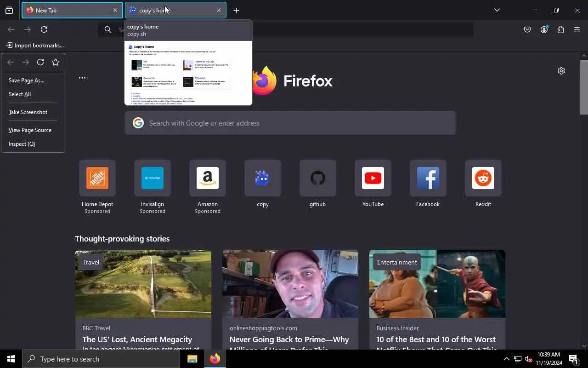Show hidden system tray icons
This screenshot has width=588, height=368.
[506, 359]
